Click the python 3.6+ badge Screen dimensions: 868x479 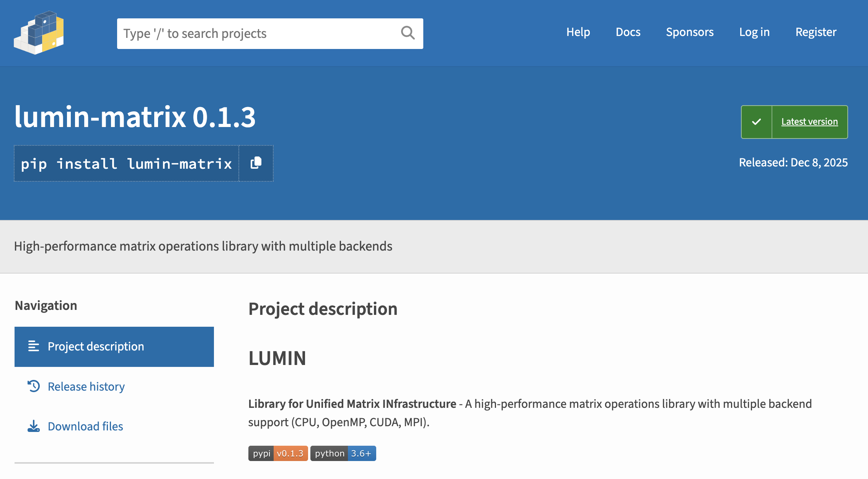click(343, 453)
